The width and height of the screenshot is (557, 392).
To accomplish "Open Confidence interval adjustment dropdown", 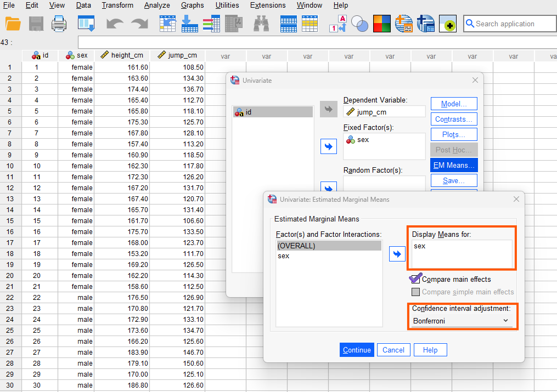I will click(461, 321).
